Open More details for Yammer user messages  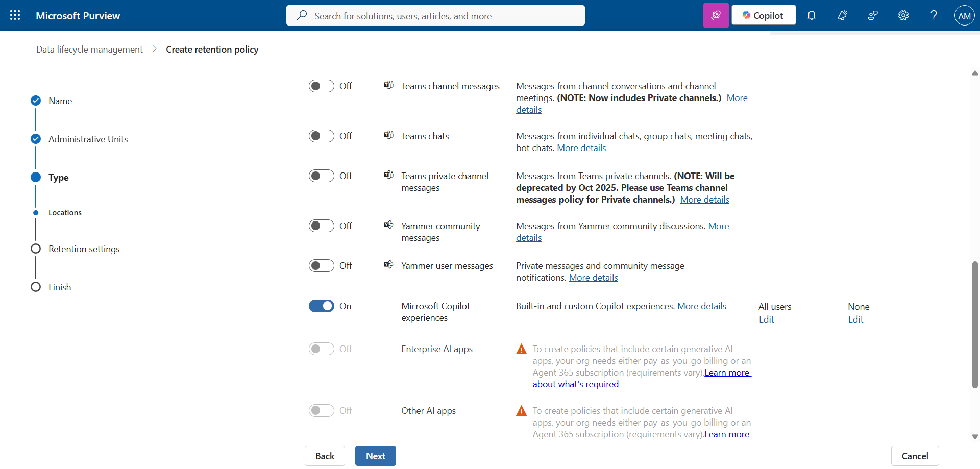coord(593,278)
